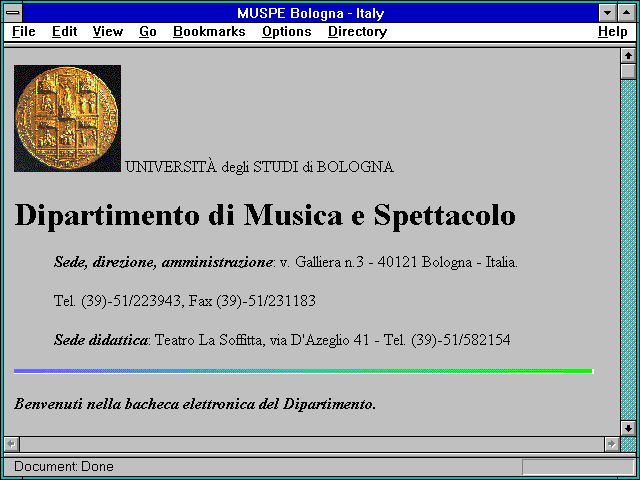Screen dimensions: 640x480
Task: Click the status bar progress indicator box
Action: click(578, 467)
